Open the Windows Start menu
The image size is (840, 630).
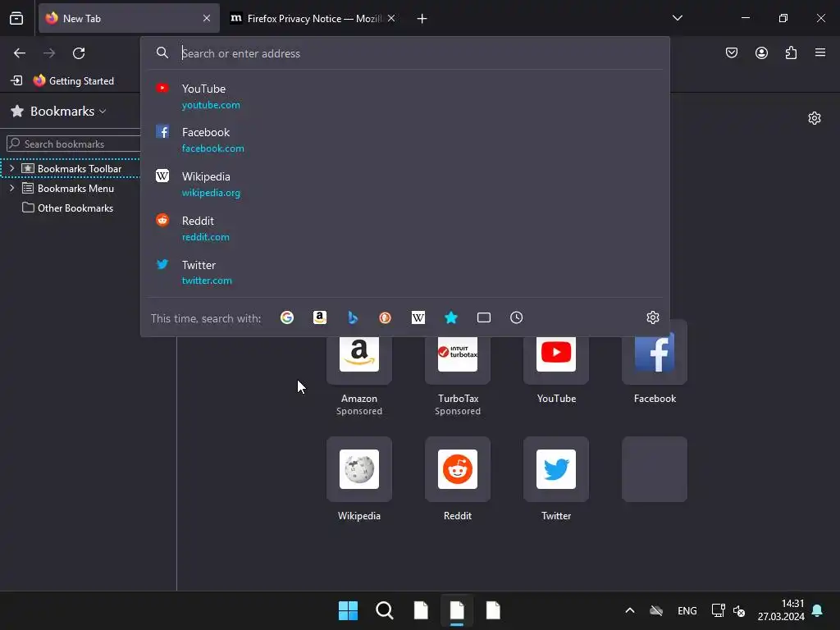tap(348, 610)
